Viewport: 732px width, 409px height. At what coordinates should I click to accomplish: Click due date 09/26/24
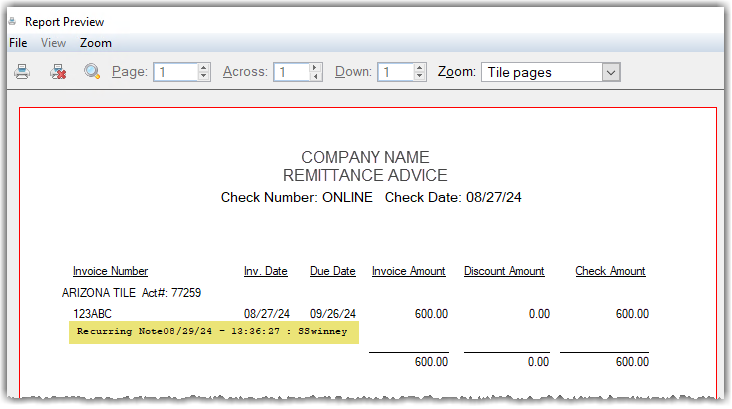(x=333, y=314)
